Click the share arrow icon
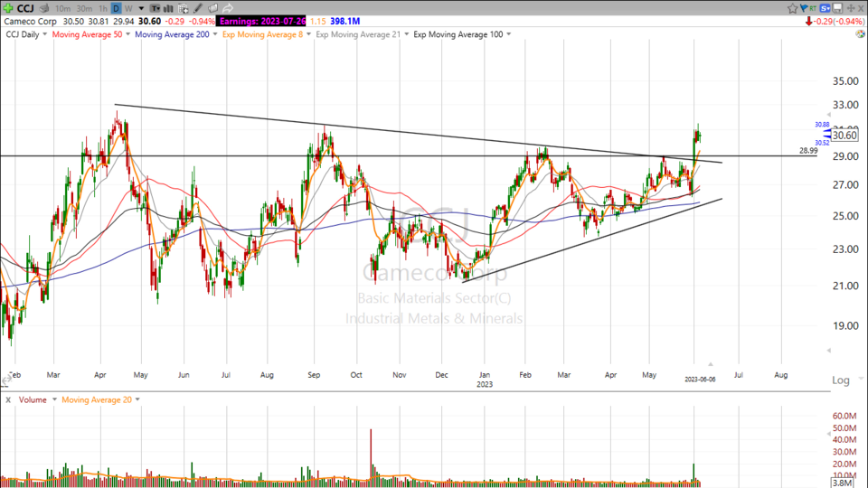Image resolution: width=868 pixels, height=488 pixels. pyautogui.click(x=228, y=8)
